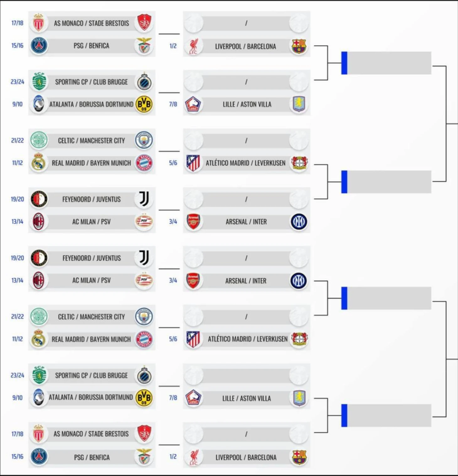Click the AS Monaco crest in the topmost row
This screenshot has width=458, height=476.
click(39, 23)
